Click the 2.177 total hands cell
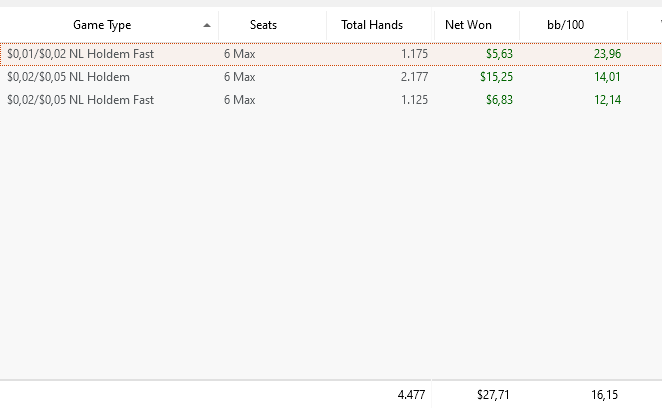The height and width of the screenshot is (408, 662). point(414,77)
